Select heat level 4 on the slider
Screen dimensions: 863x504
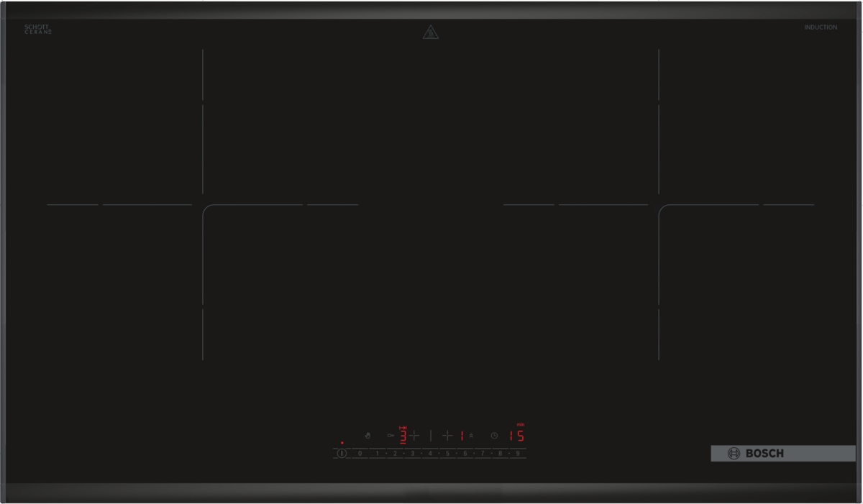pyautogui.click(x=430, y=454)
